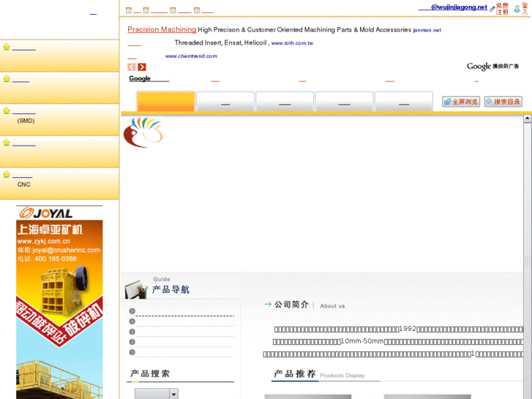Show next ads with red right arrow
The image size is (532, 399).
[142, 67]
